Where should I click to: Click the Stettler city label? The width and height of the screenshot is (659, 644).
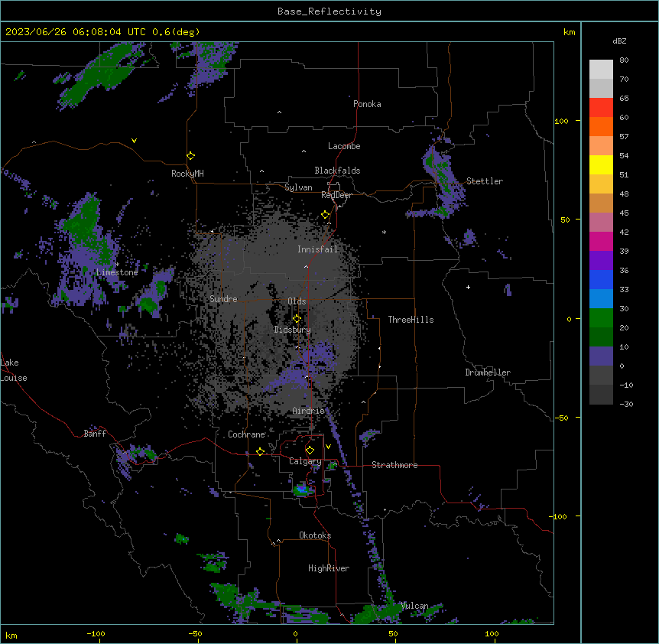(x=485, y=181)
